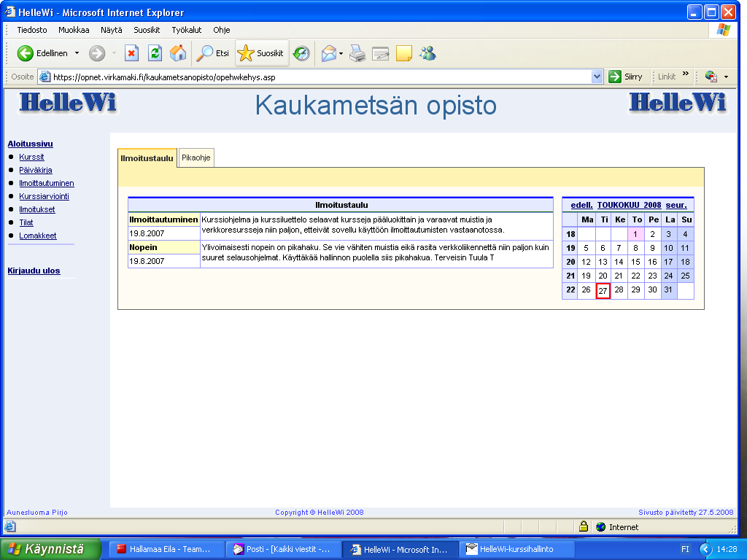Open the Ilmoitukset link
Viewport: 747px width, 560px height.
tap(37, 209)
